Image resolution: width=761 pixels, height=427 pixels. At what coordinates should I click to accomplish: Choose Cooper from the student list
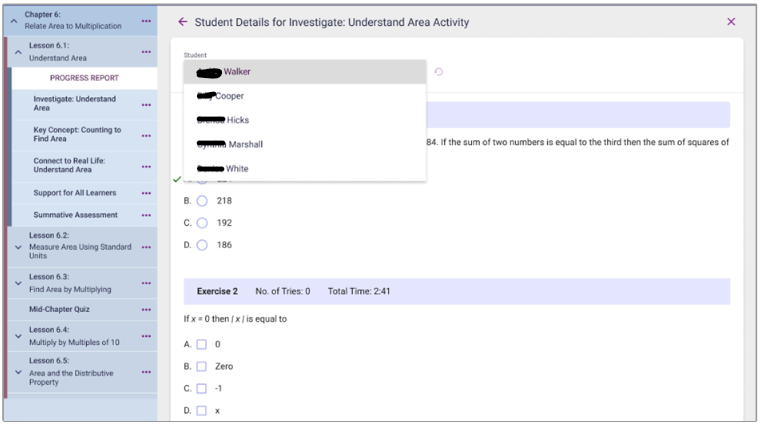[229, 96]
